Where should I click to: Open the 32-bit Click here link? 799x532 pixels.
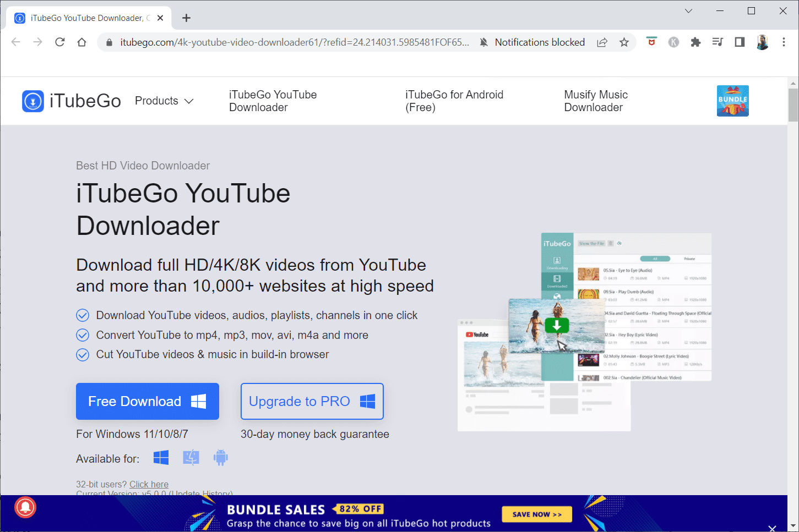click(x=149, y=484)
